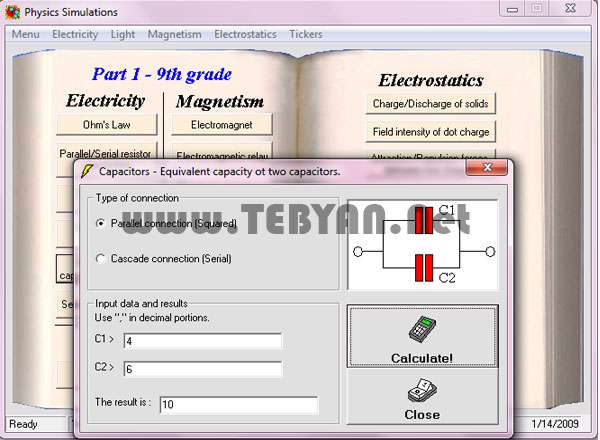Click the 'Use "," in decimal portions' hint
Viewport: 600px width, 440px height.
click(152, 318)
